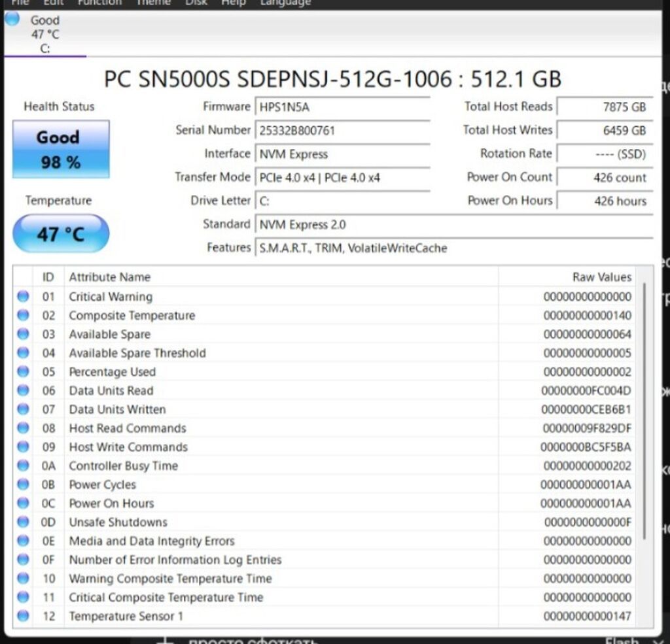Click the status orb for Host Read Commands
Viewport: 670px width, 644px height.
(23, 428)
